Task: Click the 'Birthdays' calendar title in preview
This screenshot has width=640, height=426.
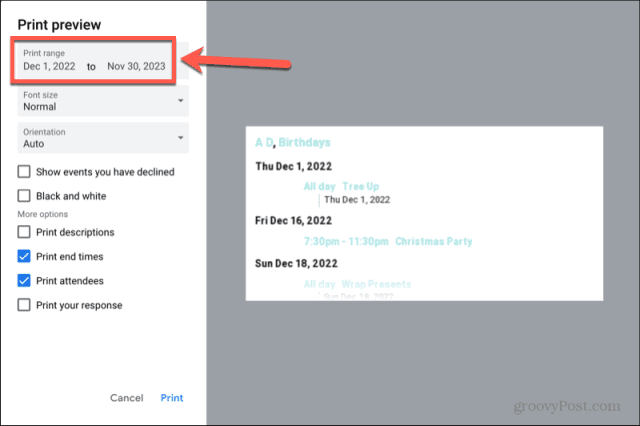Action: [304, 142]
